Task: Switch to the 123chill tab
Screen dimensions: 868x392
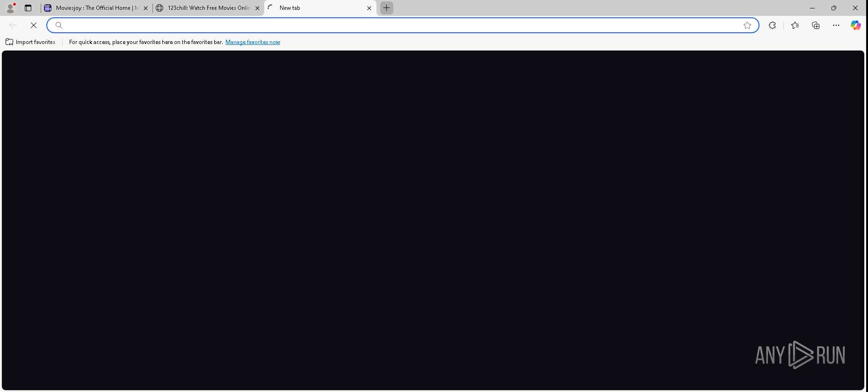Action: (x=208, y=8)
